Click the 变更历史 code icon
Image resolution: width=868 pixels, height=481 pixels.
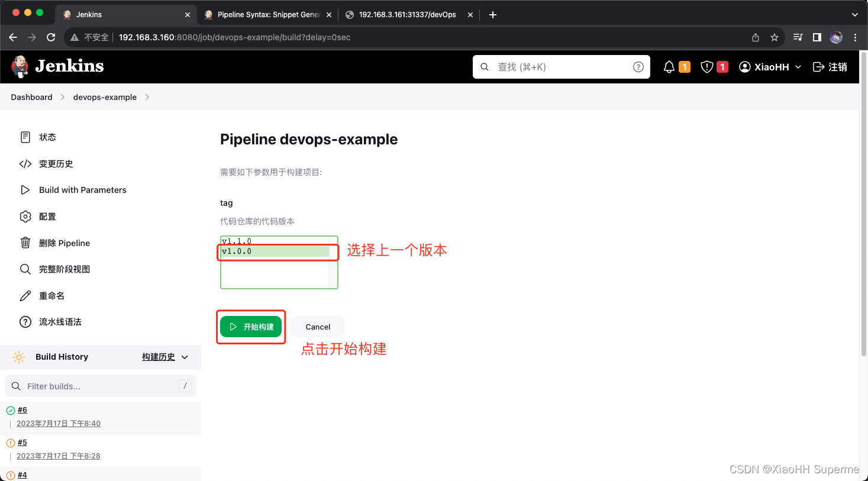click(x=25, y=164)
